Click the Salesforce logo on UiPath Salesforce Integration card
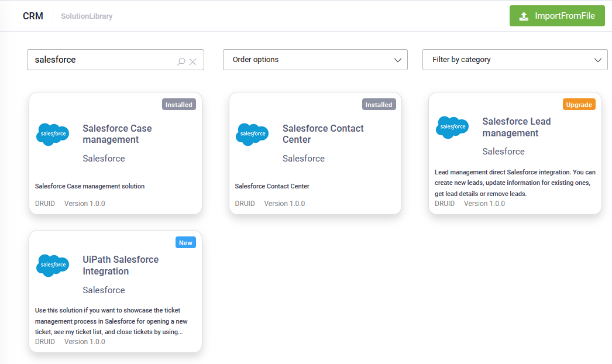Image resolution: width=612 pixels, height=364 pixels. [x=53, y=265]
